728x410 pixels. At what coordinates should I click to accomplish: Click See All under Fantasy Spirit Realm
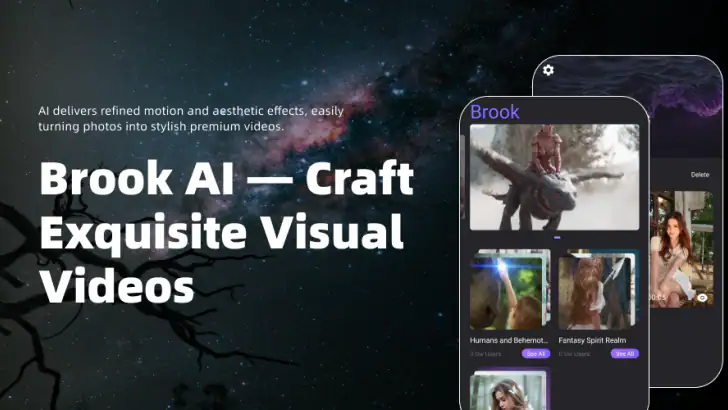click(624, 354)
